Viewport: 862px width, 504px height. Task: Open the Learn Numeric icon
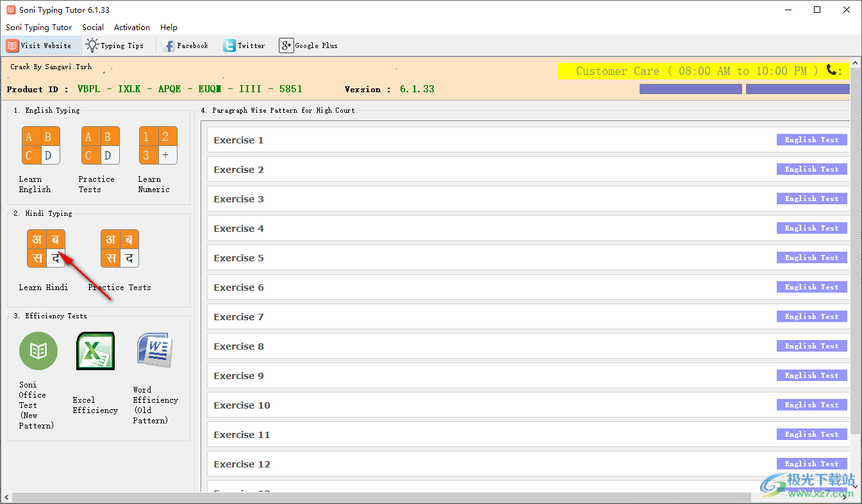(x=158, y=145)
